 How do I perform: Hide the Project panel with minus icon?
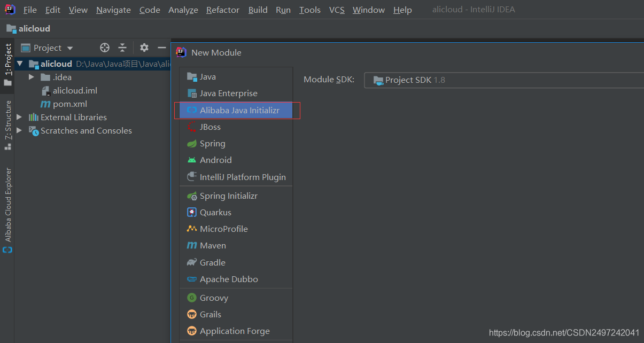pyautogui.click(x=162, y=48)
